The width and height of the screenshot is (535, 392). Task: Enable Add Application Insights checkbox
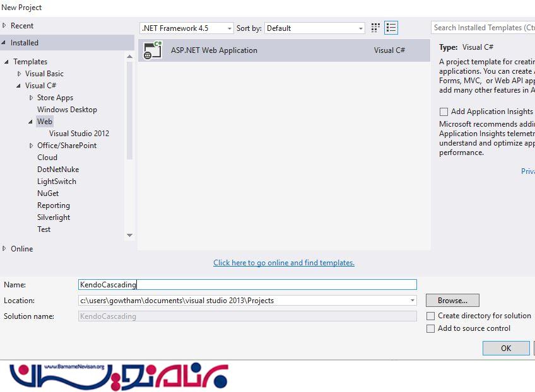coord(444,112)
